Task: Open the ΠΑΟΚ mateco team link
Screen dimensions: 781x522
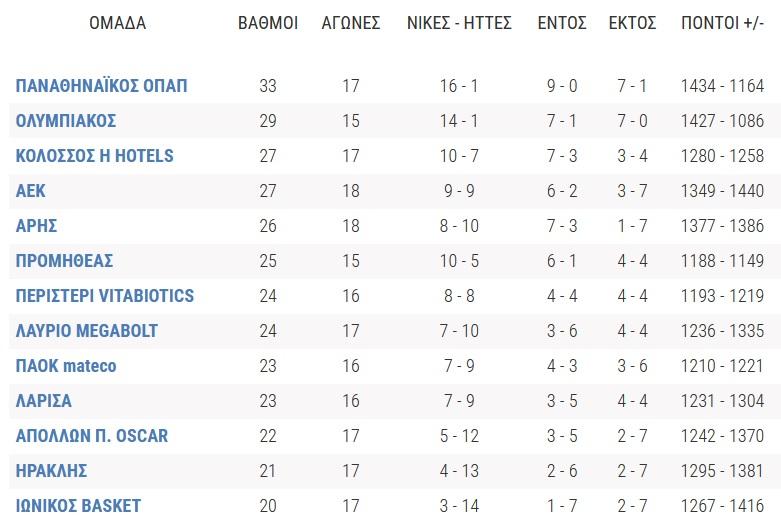Action: point(66,366)
